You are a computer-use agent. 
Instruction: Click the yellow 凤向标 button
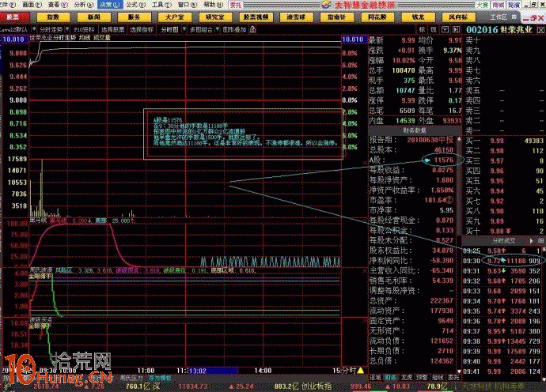[x=458, y=17]
